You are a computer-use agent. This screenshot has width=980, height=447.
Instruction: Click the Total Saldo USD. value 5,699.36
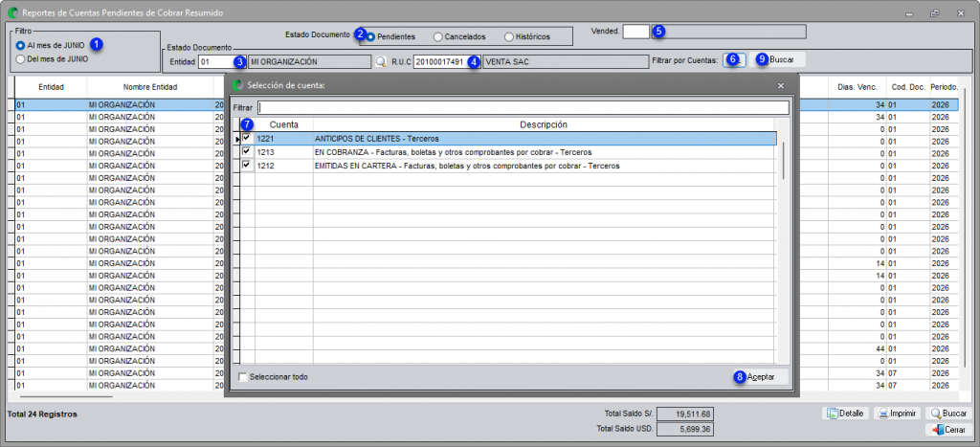pos(685,430)
